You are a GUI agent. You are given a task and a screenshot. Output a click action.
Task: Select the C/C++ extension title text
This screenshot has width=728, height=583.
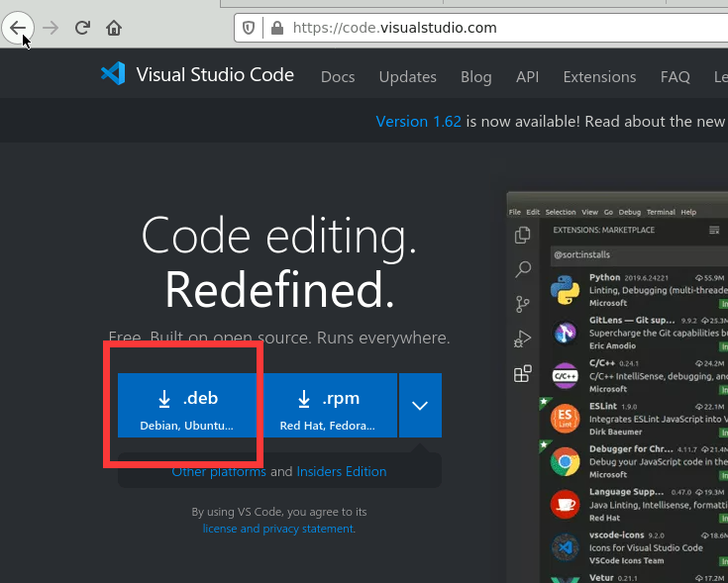coord(602,363)
